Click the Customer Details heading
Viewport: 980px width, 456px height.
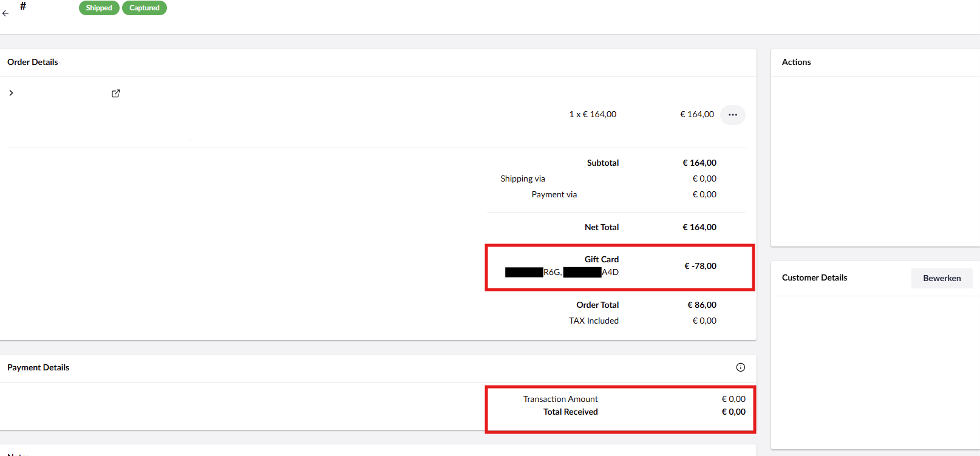click(x=814, y=277)
